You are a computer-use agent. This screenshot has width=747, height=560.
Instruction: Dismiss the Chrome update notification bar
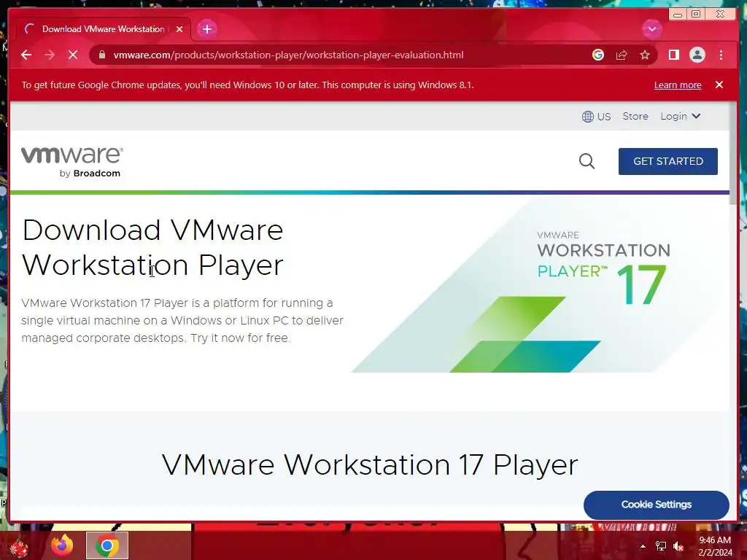pos(719,85)
